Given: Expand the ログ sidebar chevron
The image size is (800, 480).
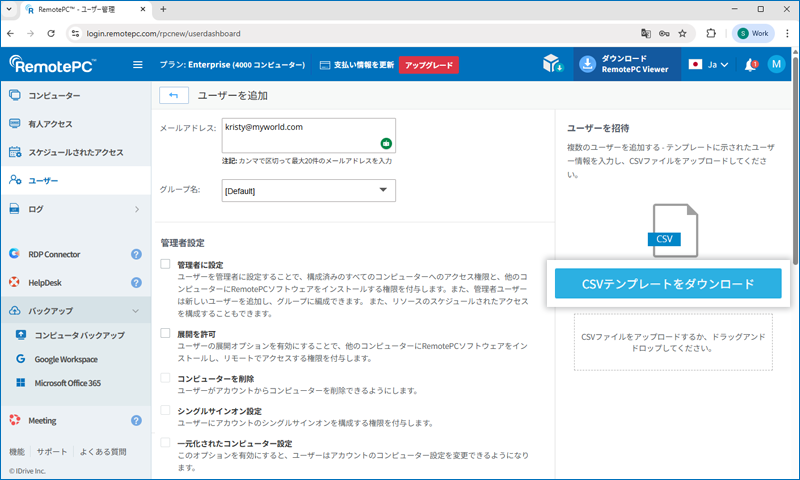Looking at the screenshot, I should (x=137, y=209).
